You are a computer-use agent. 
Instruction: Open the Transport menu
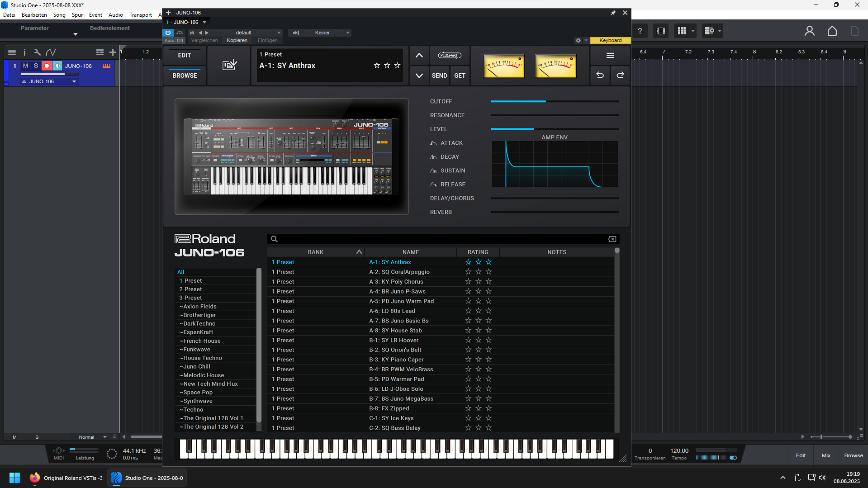[141, 15]
